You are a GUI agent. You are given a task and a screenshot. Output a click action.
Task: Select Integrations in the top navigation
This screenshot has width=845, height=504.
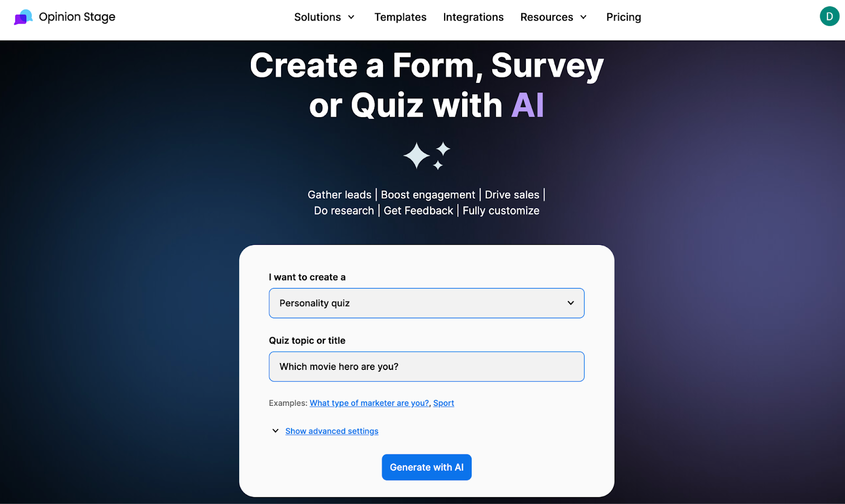click(x=473, y=17)
